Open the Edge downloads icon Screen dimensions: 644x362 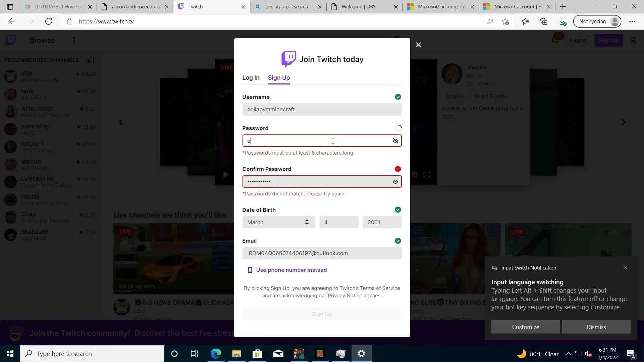pos(562,21)
